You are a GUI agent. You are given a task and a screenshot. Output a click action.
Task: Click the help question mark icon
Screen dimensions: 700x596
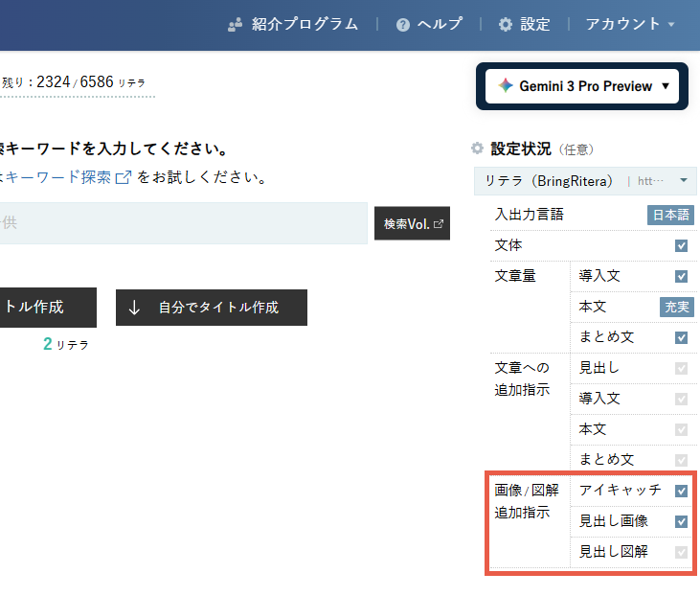pos(403,24)
